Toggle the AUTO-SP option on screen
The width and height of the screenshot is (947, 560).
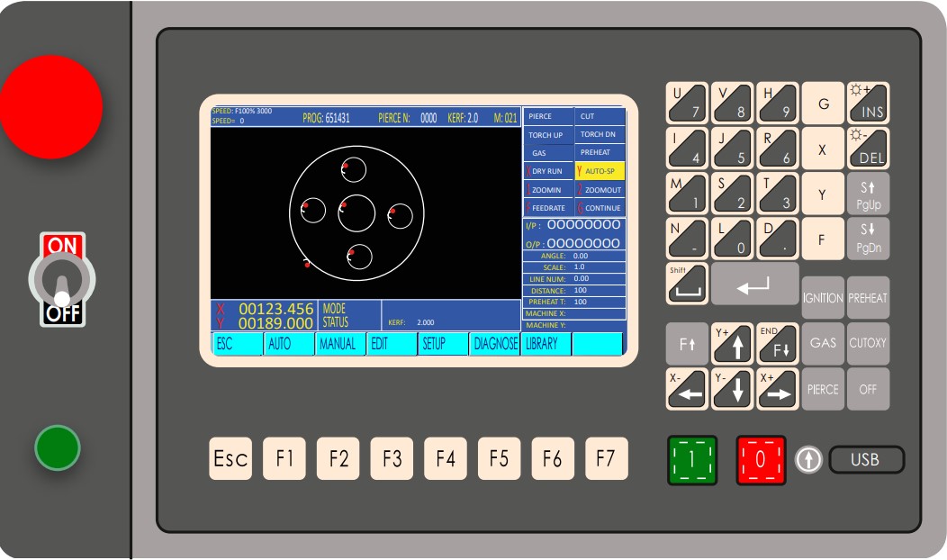click(600, 170)
